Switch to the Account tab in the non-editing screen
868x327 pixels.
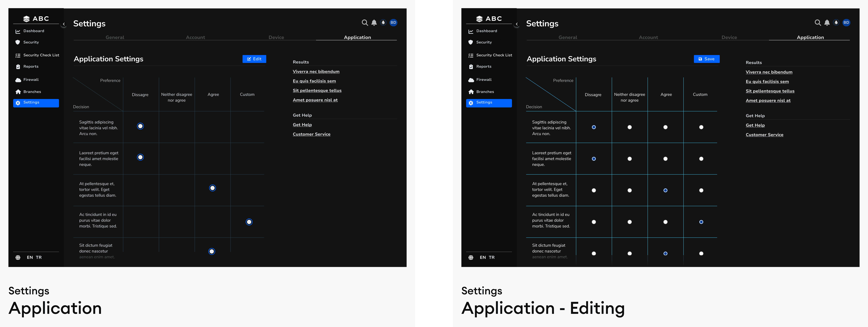click(195, 37)
